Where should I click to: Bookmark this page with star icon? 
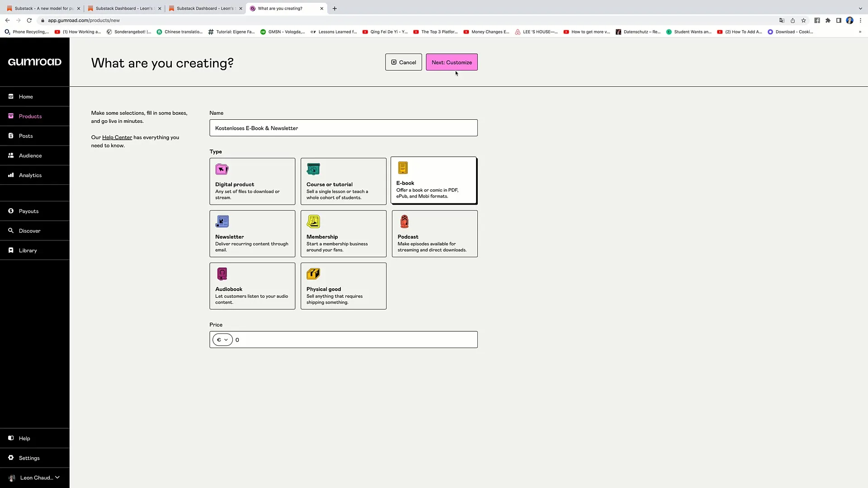(803, 20)
